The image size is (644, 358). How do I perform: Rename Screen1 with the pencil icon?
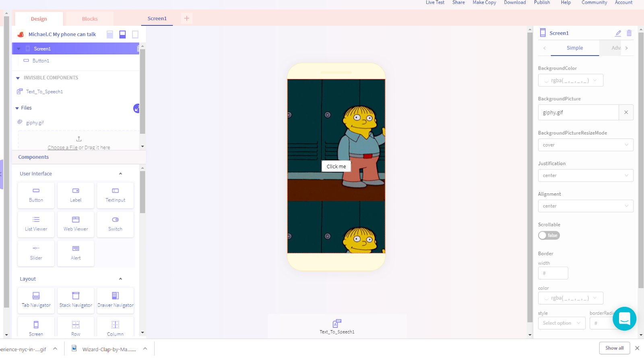tap(618, 33)
